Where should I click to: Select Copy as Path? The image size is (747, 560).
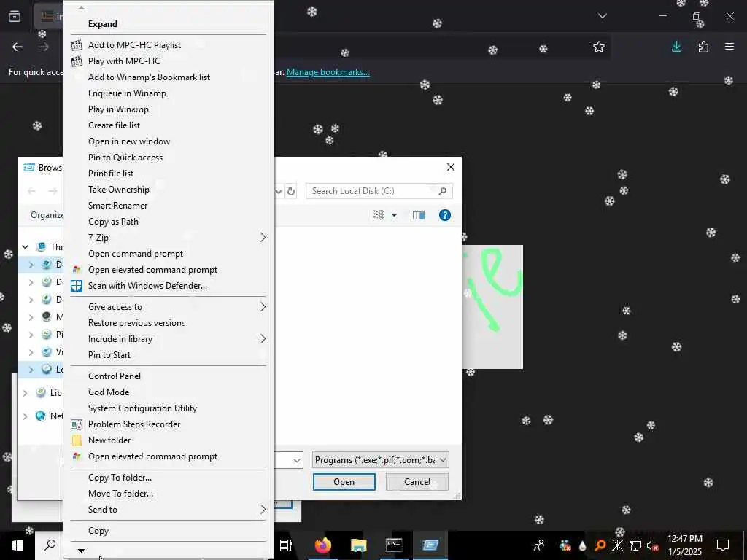click(113, 222)
